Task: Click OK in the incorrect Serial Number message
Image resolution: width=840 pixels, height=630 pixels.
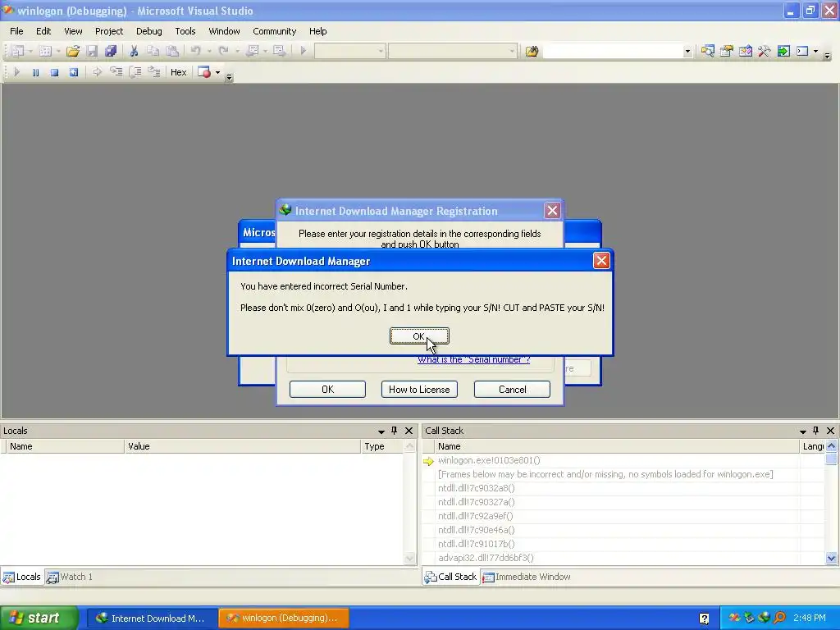Action: click(x=419, y=336)
